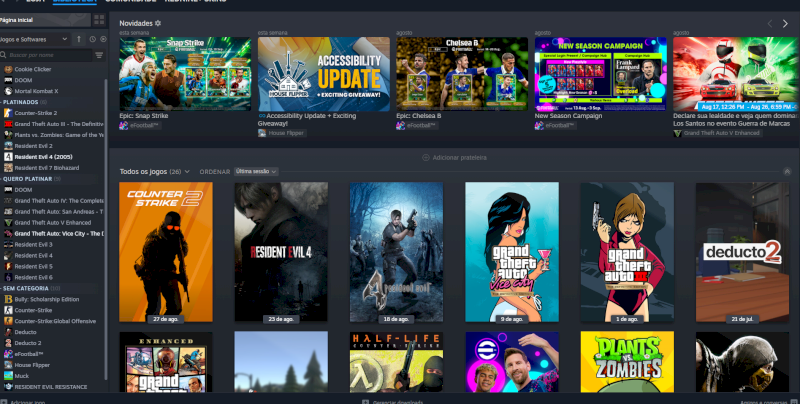Select Resident Evil 4 (2005) in sidebar
Image resolution: width=800 pixels, height=404 pixels.
tap(52, 157)
